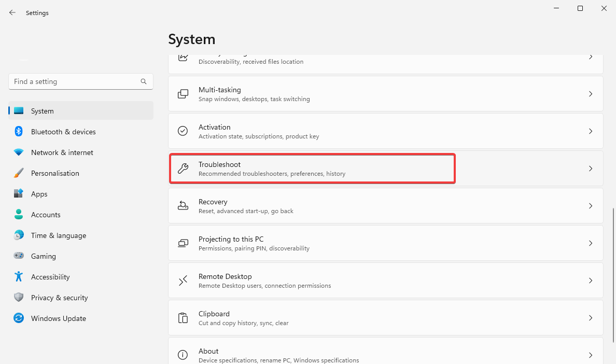Click the Accessibility figure icon
The height and width of the screenshot is (364, 616).
19,276
